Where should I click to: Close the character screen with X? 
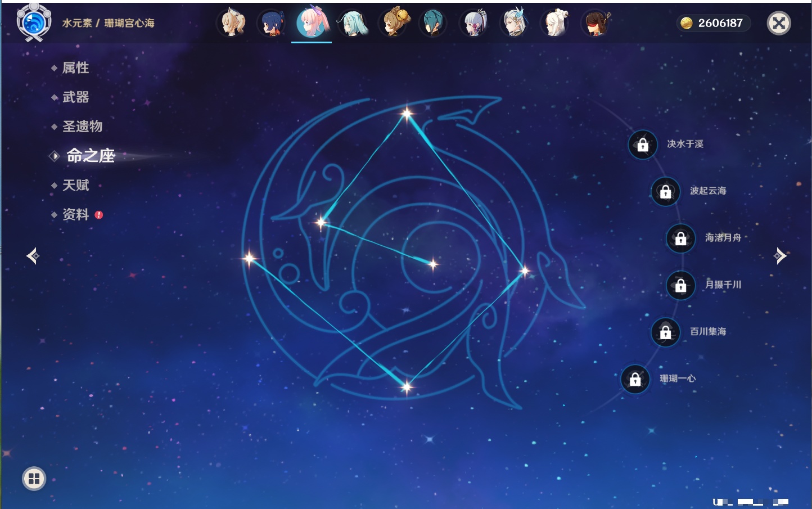779,23
